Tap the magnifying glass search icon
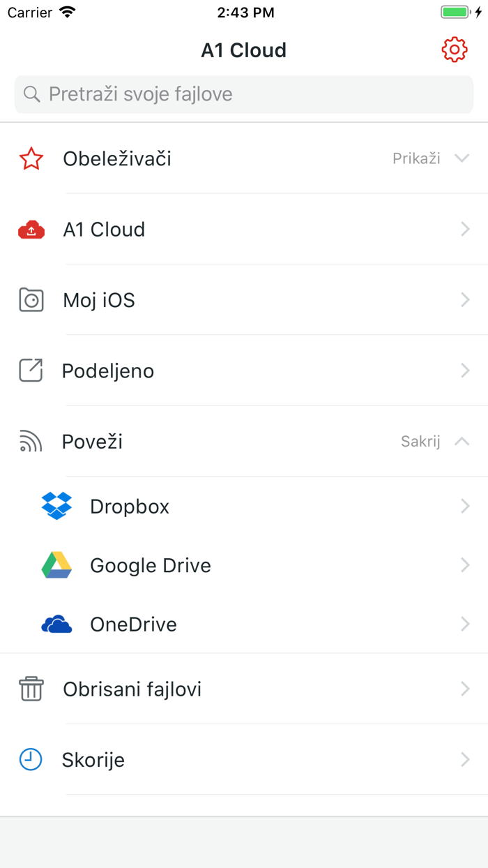This screenshot has height=868, width=488. click(31, 94)
